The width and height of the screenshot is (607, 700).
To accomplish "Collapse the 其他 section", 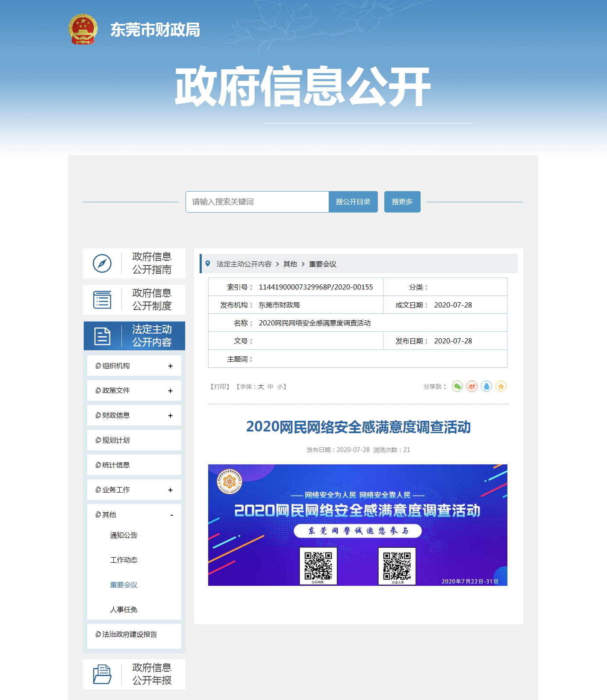I will point(171,515).
